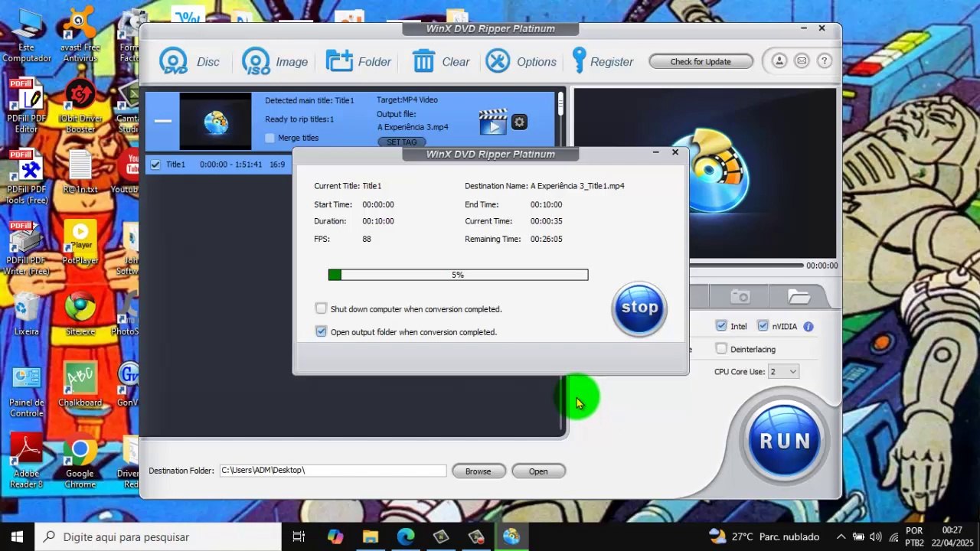Enable the Deinterlacing checkbox
Screen dimensions: 980x551
[721, 349]
